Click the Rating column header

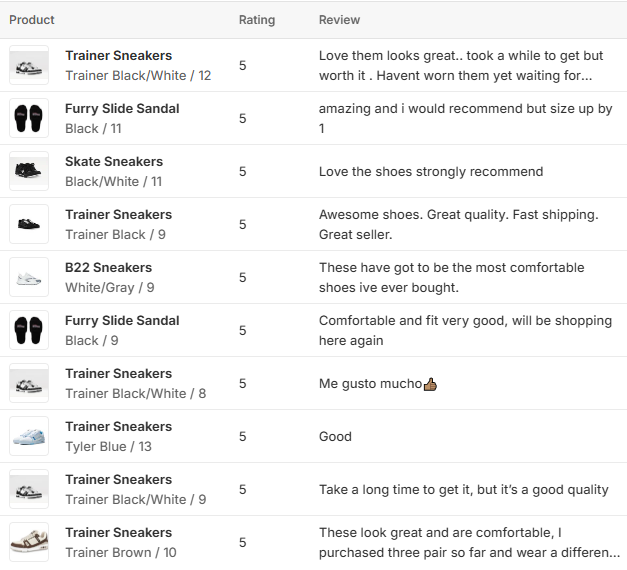[256, 20]
